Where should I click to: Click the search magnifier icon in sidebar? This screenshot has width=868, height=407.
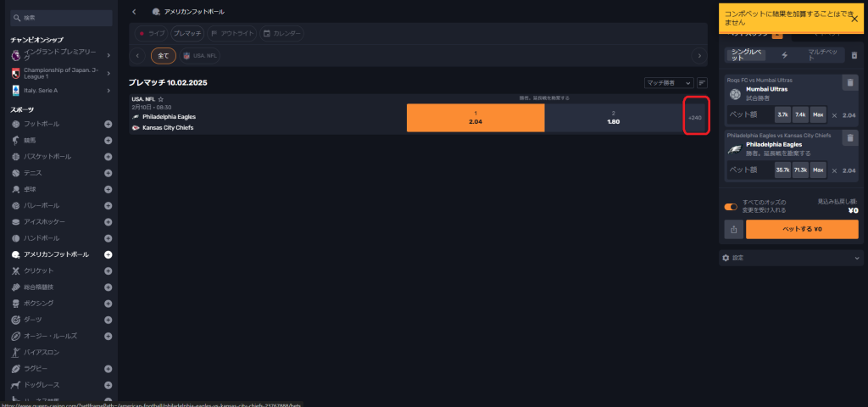(17, 19)
